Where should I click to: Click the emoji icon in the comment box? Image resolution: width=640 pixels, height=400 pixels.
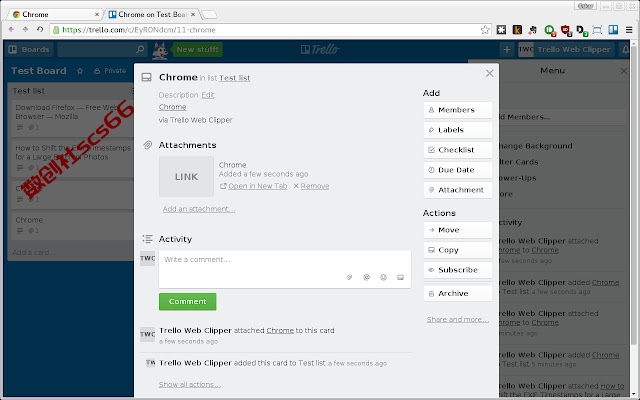(383, 277)
